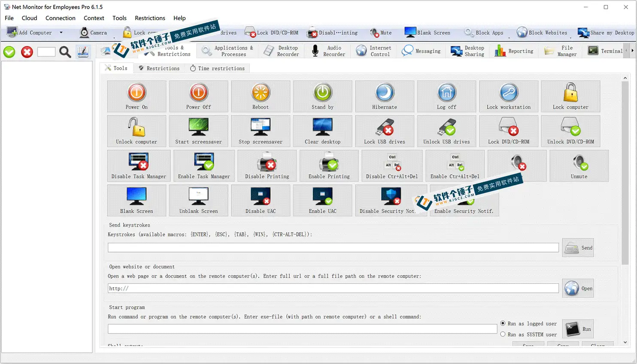Click the Camera toolbar button
The height and width of the screenshot is (364, 637).
click(94, 33)
